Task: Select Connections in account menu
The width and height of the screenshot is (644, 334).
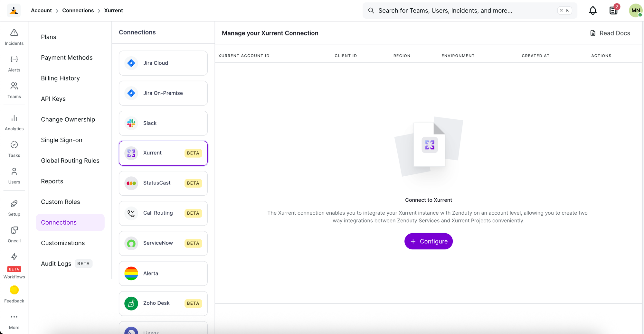Action: (x=70, y=222)
